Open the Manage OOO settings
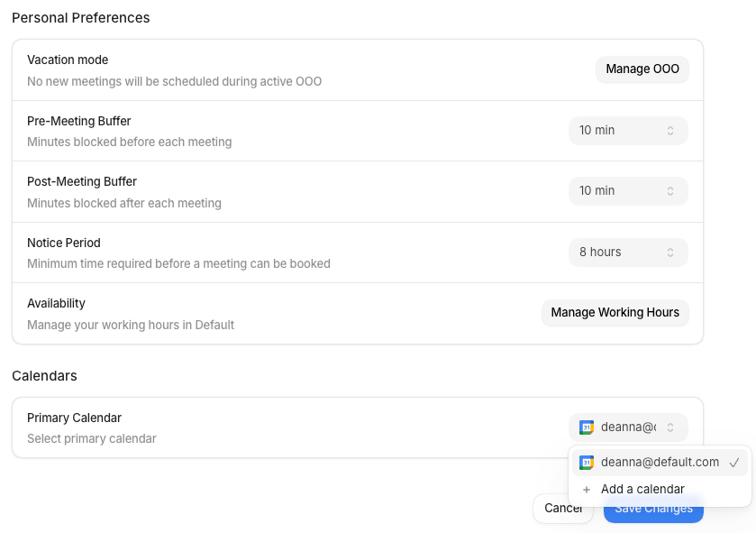The height and width of the screenshot is (533, 756). pyautogui.click(x=642, y=69)
